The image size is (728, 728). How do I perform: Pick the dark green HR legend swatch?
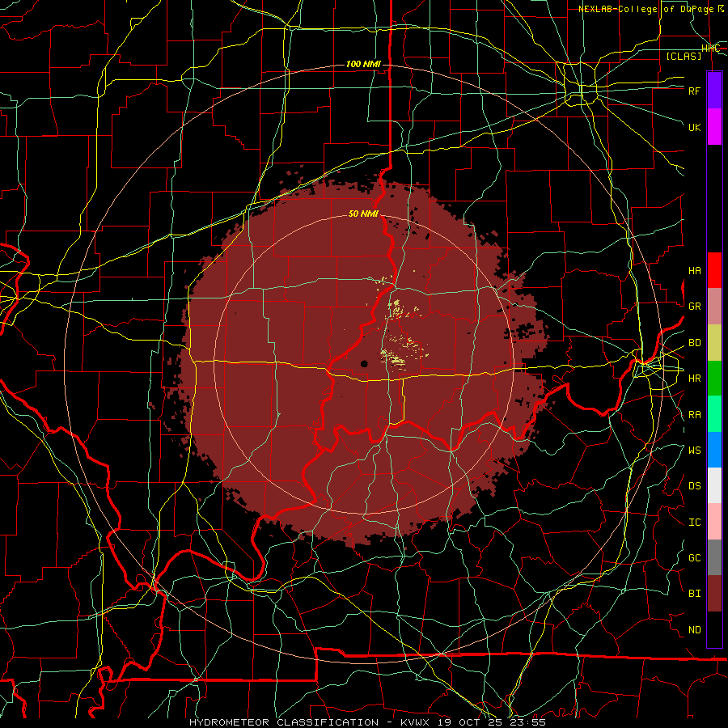coord(714,379)
